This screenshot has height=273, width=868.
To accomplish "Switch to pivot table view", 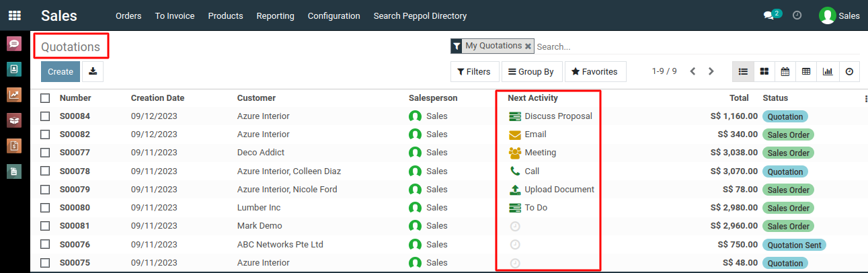I will coord(806,71).
